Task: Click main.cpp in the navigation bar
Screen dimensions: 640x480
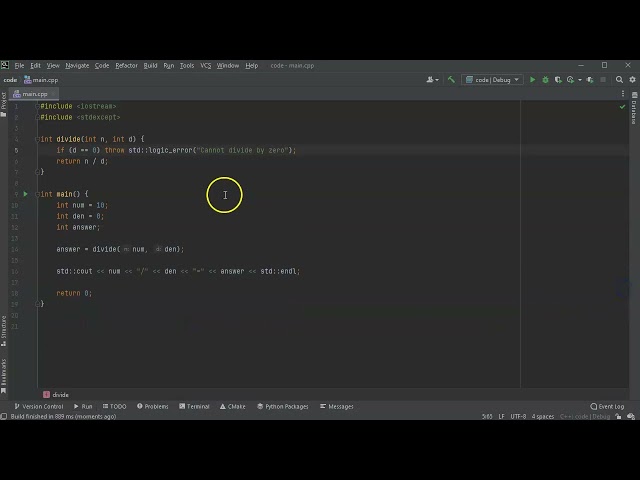Action: point(41,80)
